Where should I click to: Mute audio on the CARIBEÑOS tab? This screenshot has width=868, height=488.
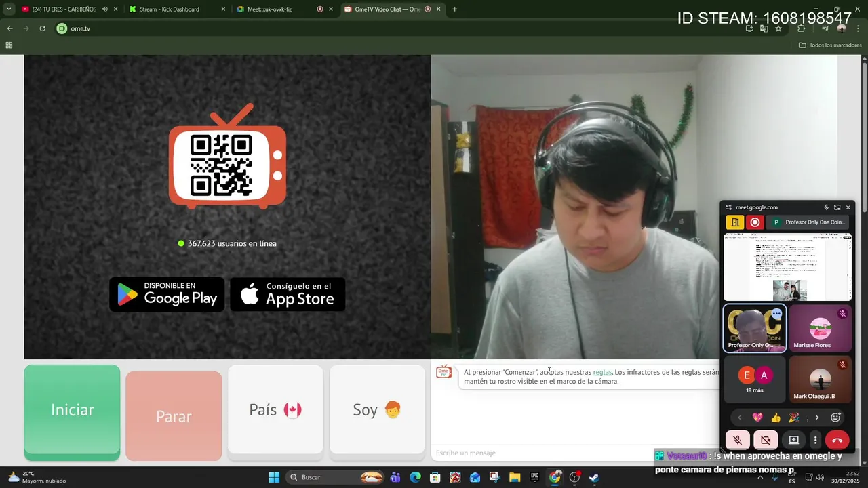point(104,9)
